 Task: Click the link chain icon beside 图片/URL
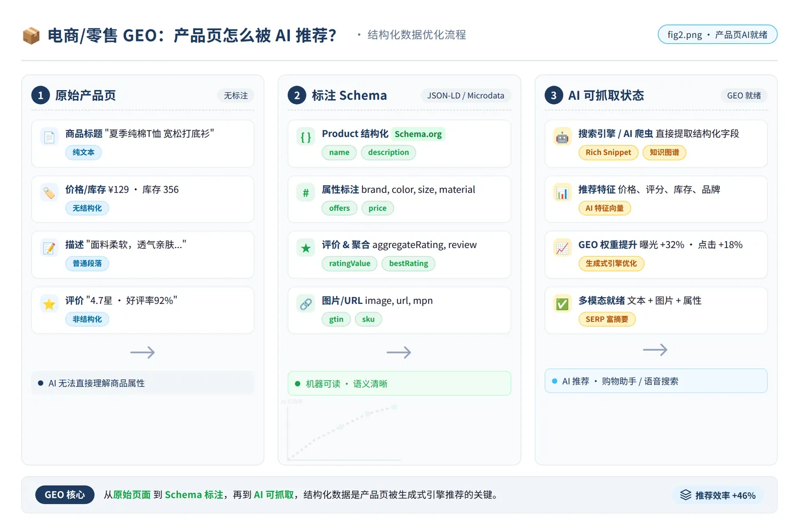click(306, 304)
